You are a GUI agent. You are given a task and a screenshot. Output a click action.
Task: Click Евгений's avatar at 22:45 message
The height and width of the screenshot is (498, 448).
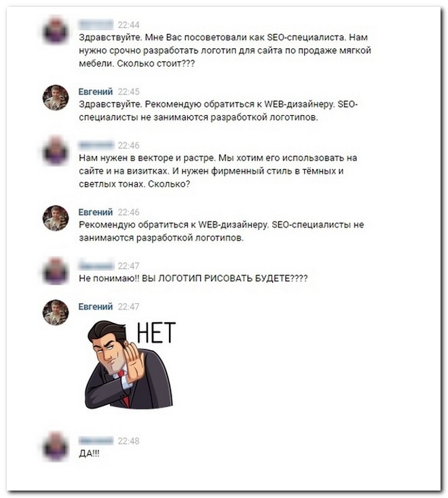pyautogui.click(x=56, y=98)
